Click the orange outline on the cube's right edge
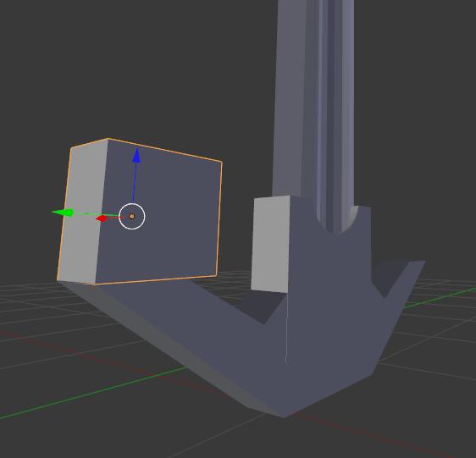 (219, 218)
